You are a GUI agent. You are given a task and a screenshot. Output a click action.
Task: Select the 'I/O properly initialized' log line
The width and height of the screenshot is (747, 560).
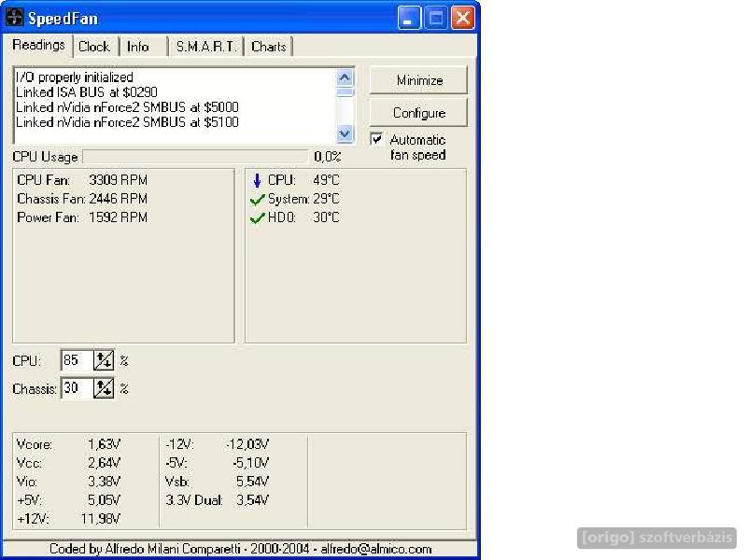75,77
